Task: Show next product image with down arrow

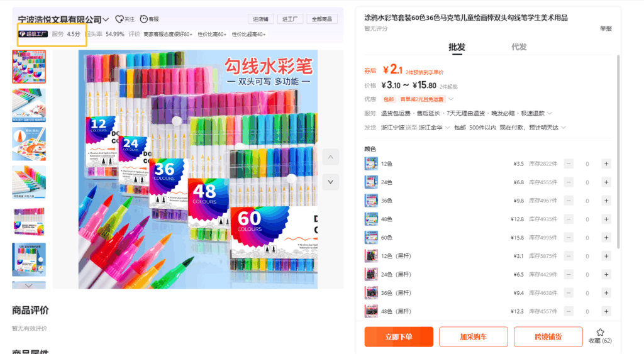Action: click(x=330, y=182)
